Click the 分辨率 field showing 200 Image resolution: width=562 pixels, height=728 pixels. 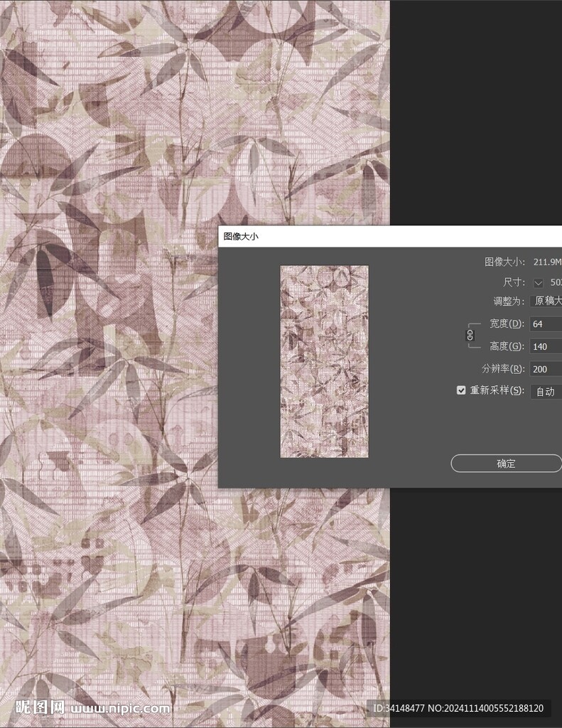click(x=546, y=369)
